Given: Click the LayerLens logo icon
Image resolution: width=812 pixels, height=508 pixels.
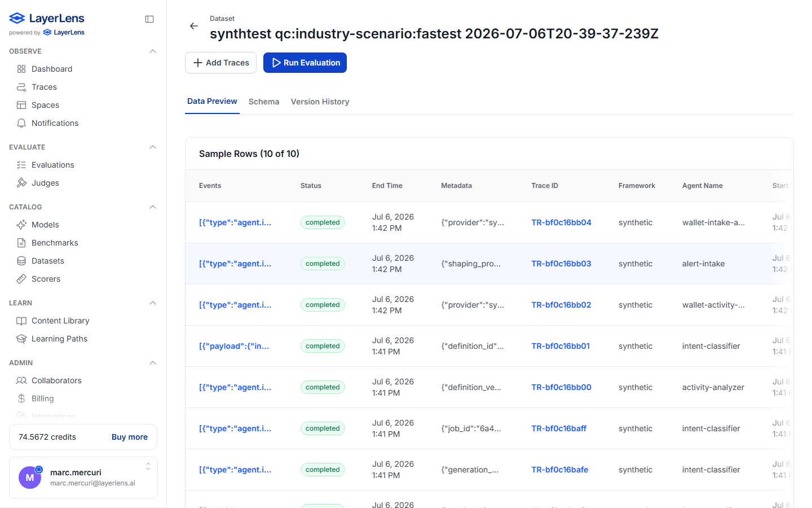Looking at the screenshot, I should pos(17,19).
